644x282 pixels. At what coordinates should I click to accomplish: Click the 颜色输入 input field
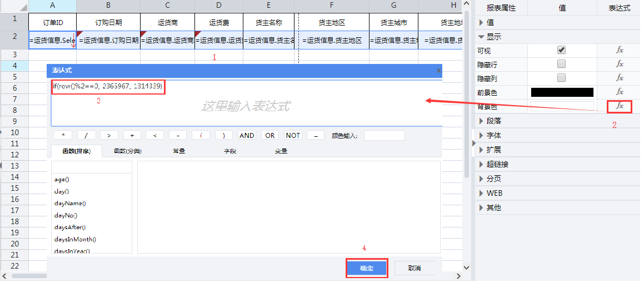[x=384, y=135]
